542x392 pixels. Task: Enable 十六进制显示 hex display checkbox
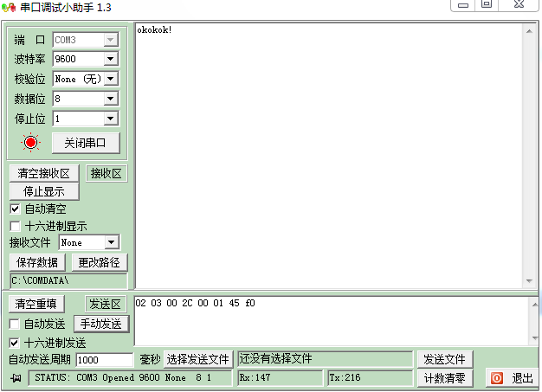15,226
